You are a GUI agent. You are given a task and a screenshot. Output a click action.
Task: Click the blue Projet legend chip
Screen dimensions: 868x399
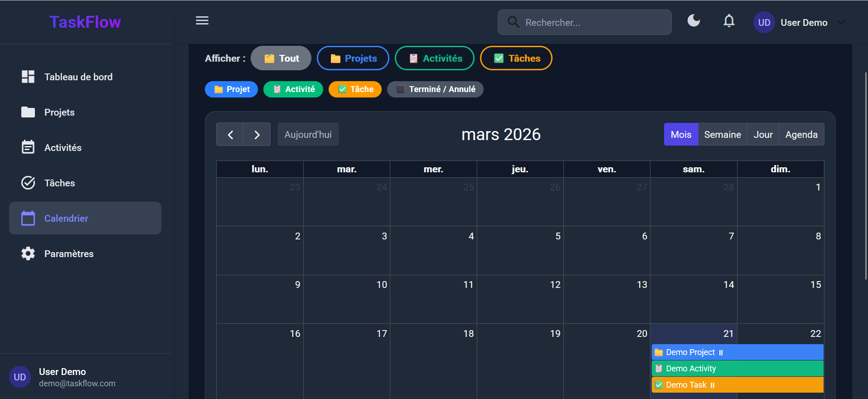click(231, 89)
